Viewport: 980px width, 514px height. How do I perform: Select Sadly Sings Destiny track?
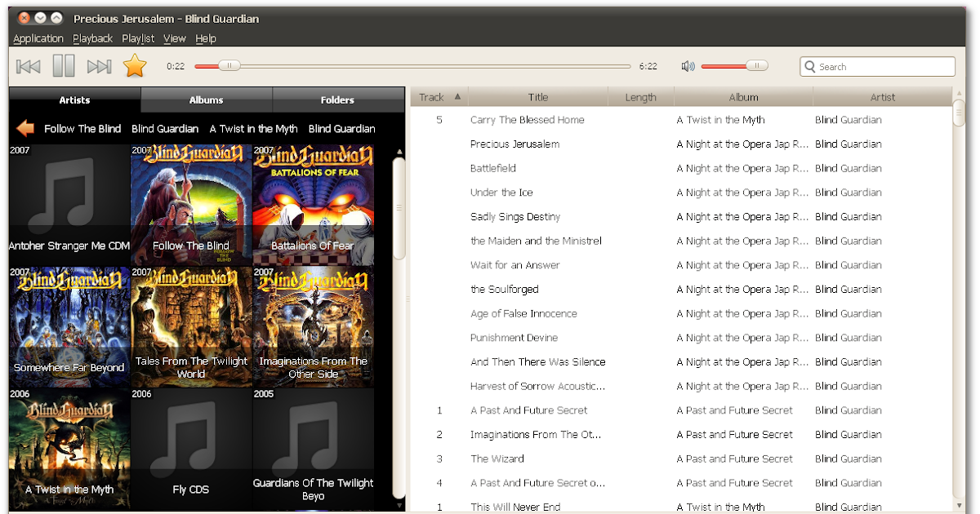coord(682,216)
